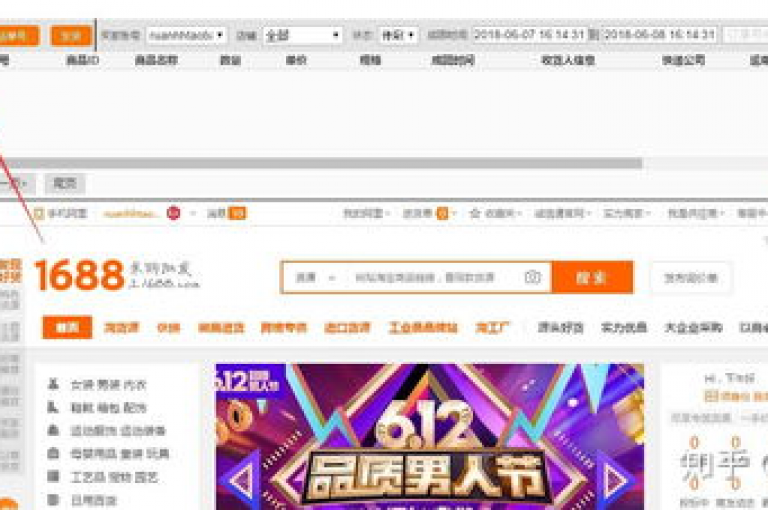Expand the 进货单 dropdown
The height and width of the screenshot is (510, 768).
tap(454, 213)
